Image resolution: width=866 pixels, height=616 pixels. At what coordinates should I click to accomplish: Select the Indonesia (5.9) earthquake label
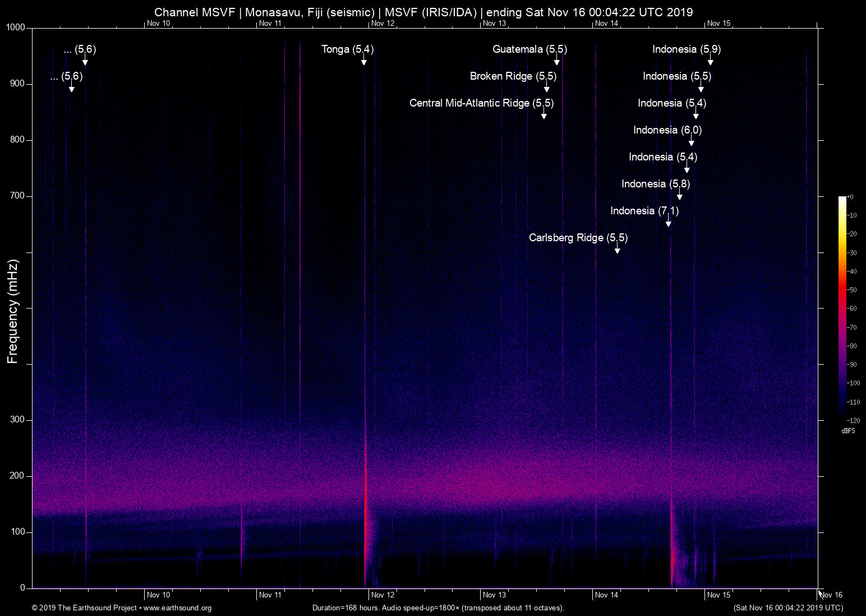point(687,49)
